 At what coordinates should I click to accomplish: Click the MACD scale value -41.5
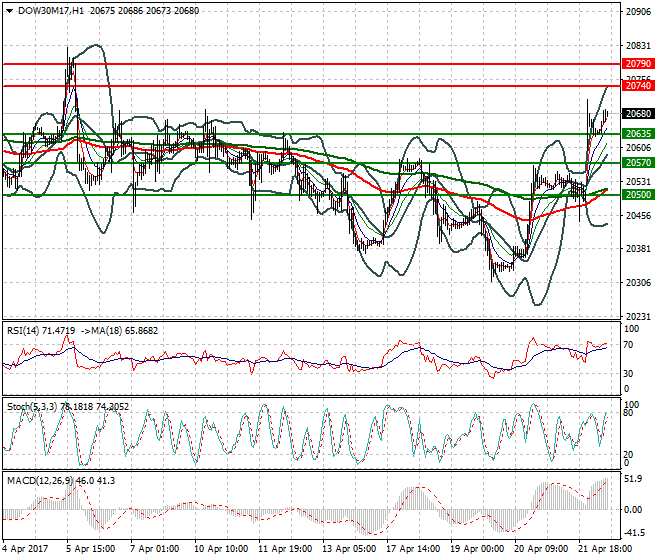click(x=633, y=533)
